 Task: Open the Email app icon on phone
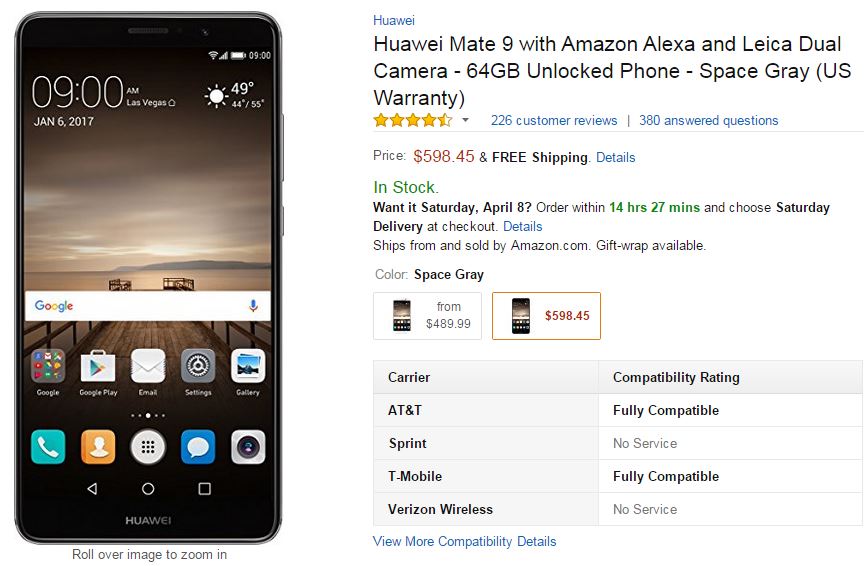pos(148,366)
